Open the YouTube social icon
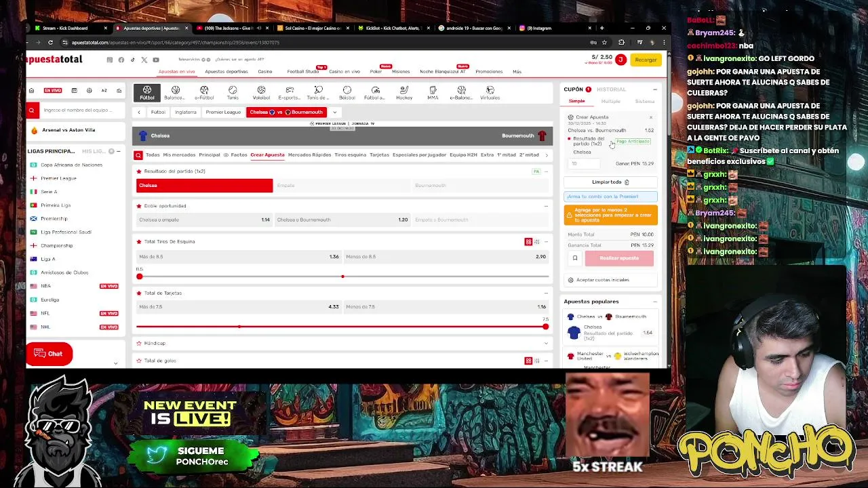 click(155, 60)
